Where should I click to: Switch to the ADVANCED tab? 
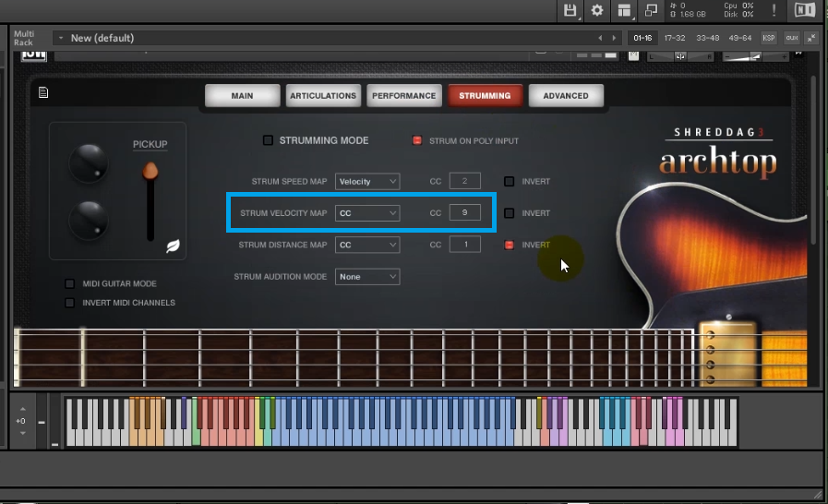coord(566,96)
